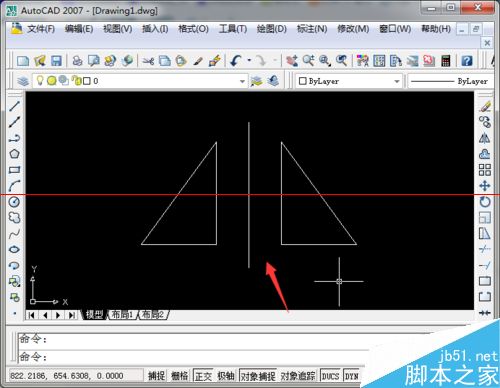Image resolution: width=500 pixels, height=388 pixels.
Task: Click layer 0 color swatch square
Action: [87, 81]
